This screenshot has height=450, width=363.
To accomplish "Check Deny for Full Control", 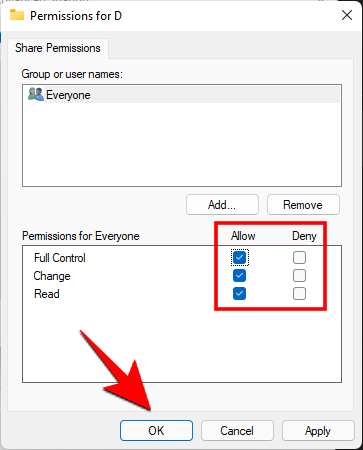I will [x=299, y=258].
